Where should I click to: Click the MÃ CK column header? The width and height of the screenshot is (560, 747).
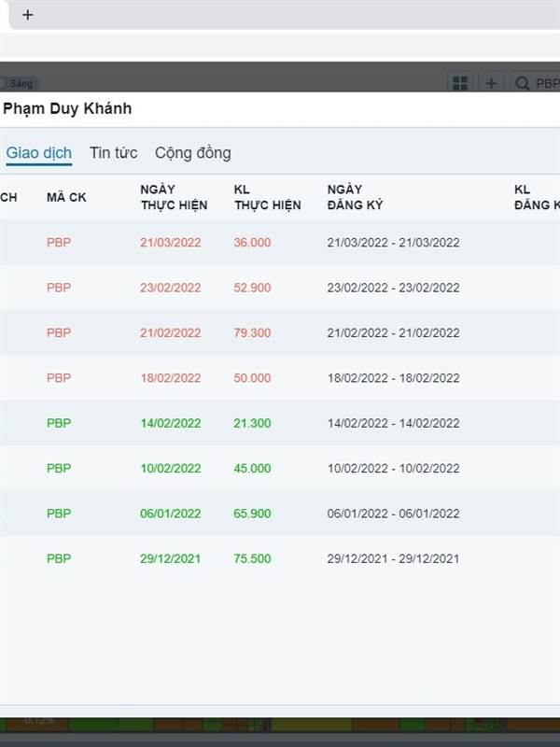(66, 197)
